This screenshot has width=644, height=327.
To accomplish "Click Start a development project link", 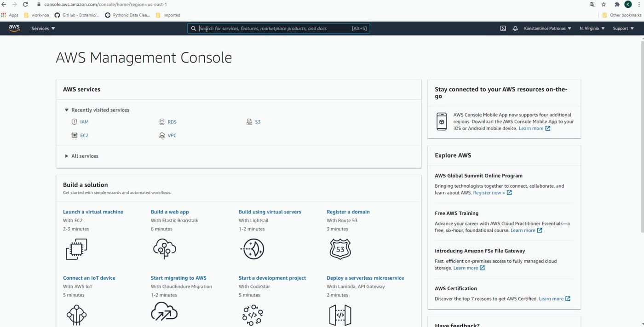I will (x=272, y=278).
